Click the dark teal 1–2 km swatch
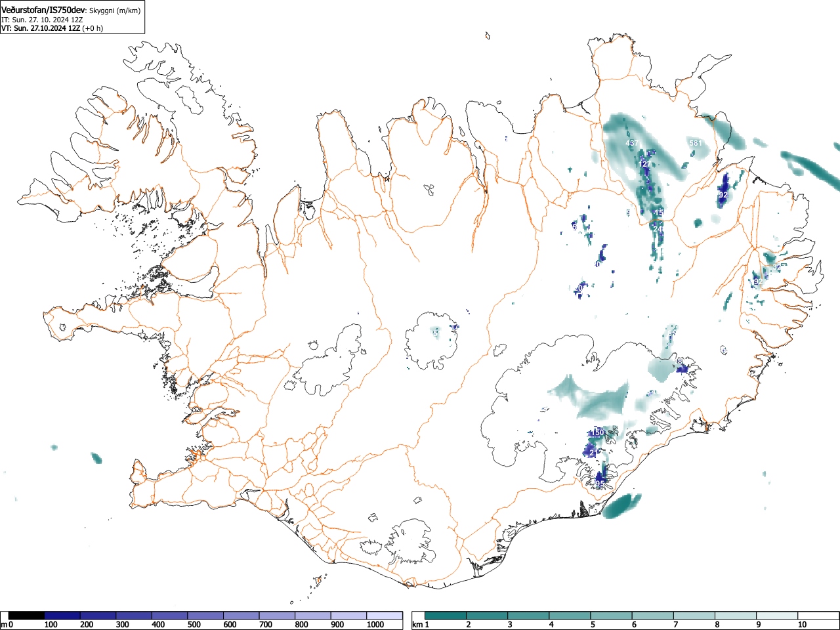 (x=446, y=616)
